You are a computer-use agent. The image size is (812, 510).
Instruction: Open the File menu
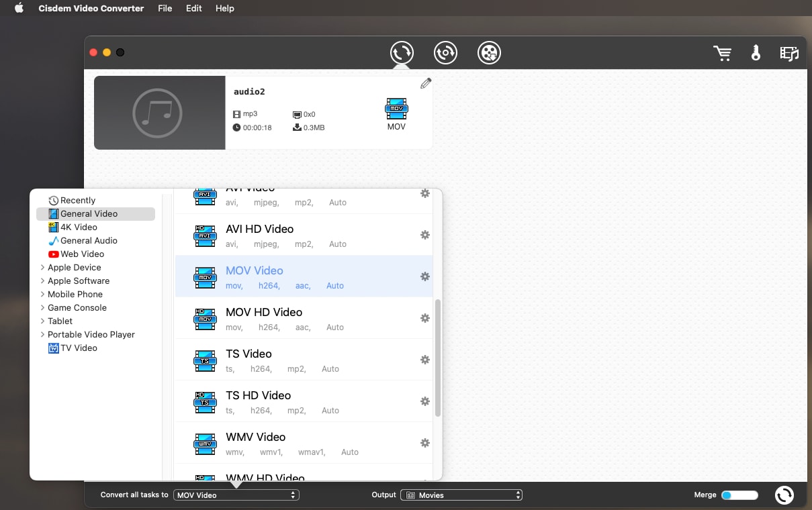[x=165, y=8]
